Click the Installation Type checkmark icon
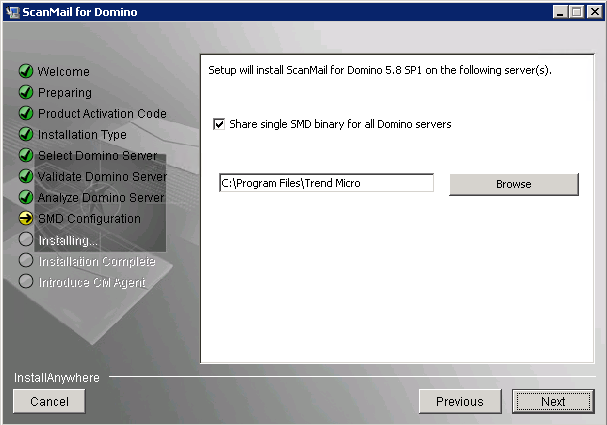This screenshot has width=607, height=425. coord(26,135)
